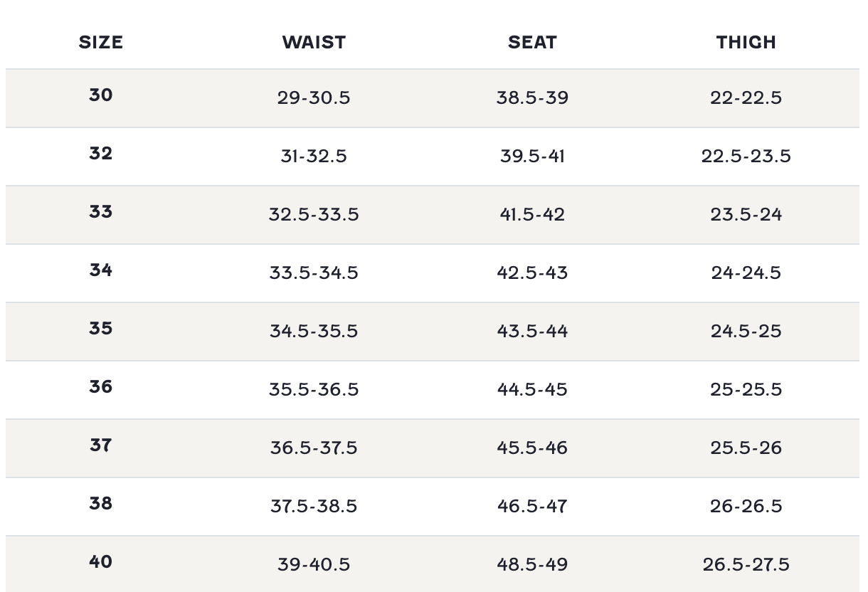Image resolution: width=868 pixels, height=592 pixels.
Task: Click waist value 29-30.5
Action: (x=314, y=97)
